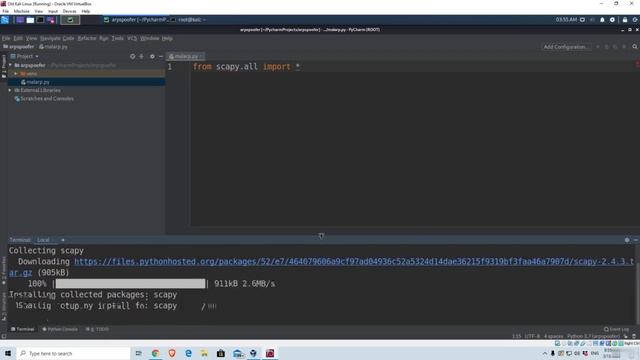Viewport: 640px width, 360px height.
Task: Open Project panel gear settings
Action: [152, 56]
